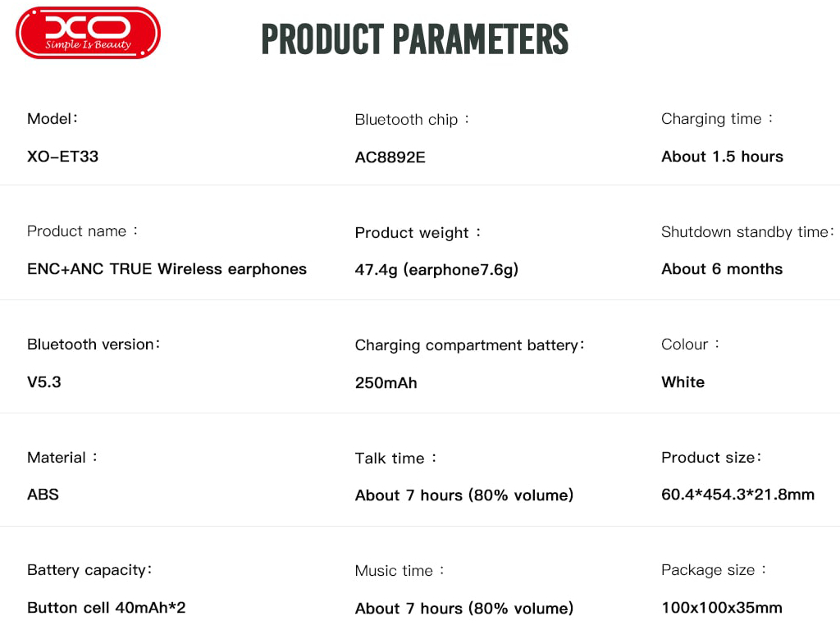
Task: Click the 47.4g product weight value
Action: pos(436,270)
